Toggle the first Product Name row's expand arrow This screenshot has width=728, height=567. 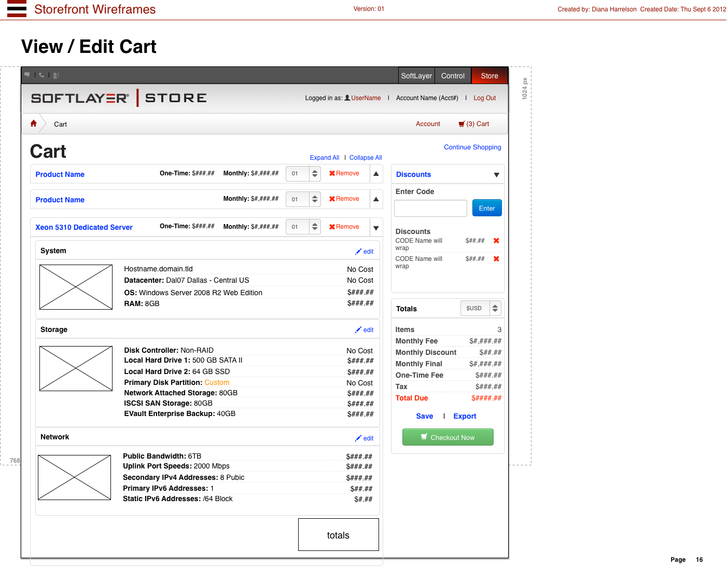click(x=376, y=174)
